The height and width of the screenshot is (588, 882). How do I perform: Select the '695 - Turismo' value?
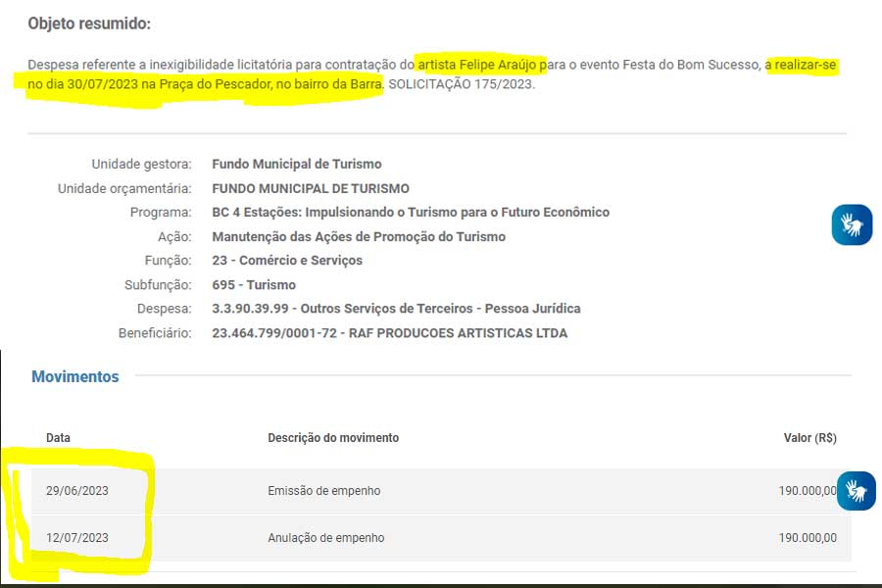click(254, 285)
